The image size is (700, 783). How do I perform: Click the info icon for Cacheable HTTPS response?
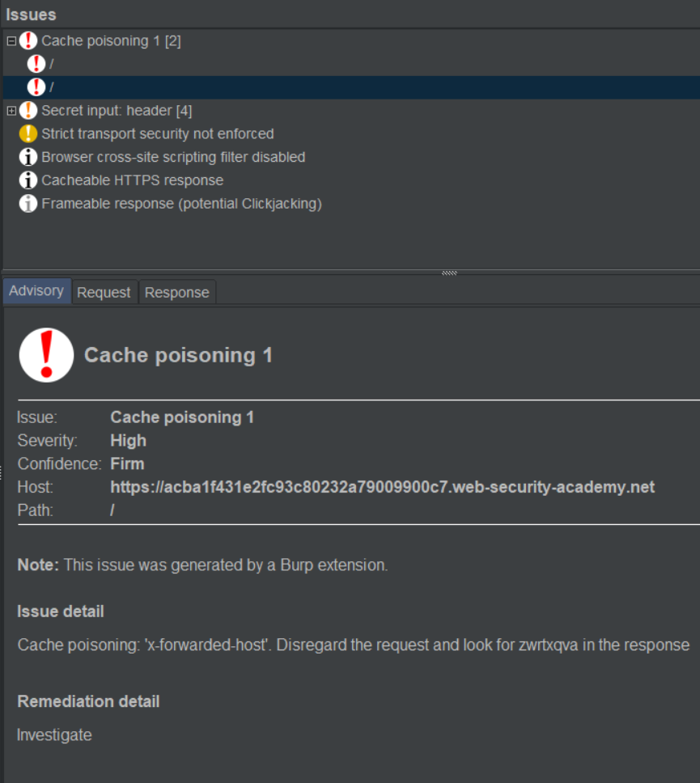click(x=28, y=180)
